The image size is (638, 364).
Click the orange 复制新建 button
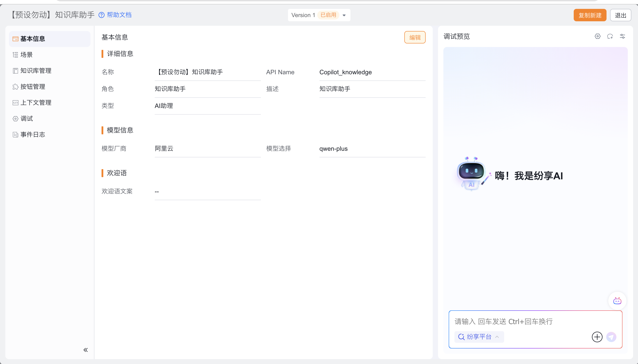tap(590, 15)
